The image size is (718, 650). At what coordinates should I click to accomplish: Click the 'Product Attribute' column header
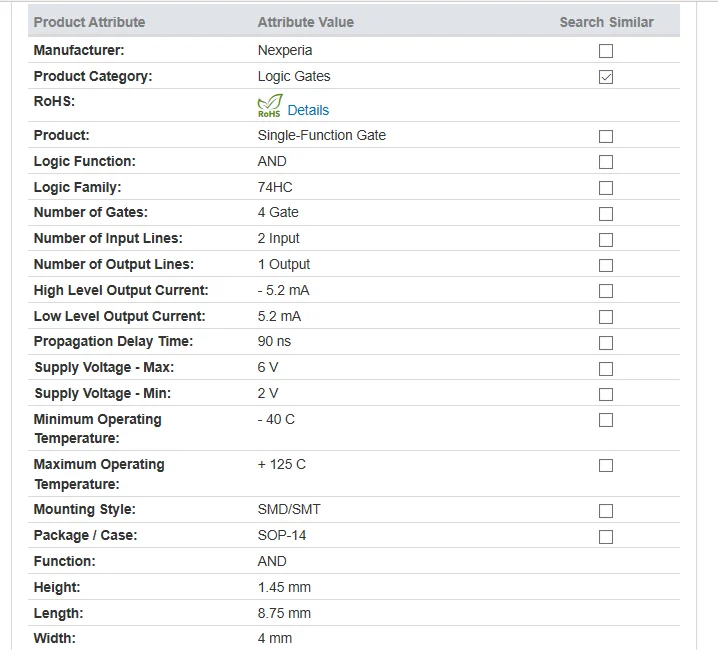click(x=89, y=22)
